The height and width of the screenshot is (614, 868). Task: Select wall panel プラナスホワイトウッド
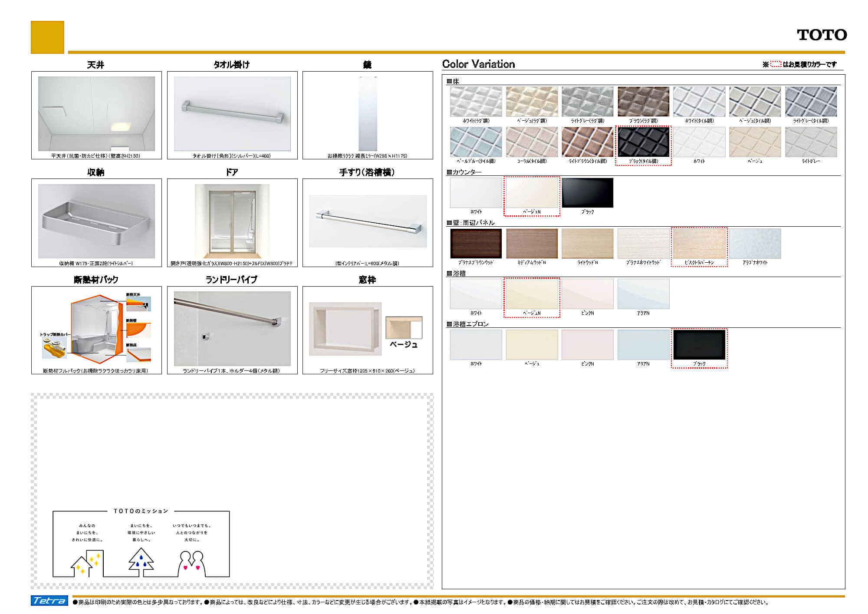click(x=644, y=244)
